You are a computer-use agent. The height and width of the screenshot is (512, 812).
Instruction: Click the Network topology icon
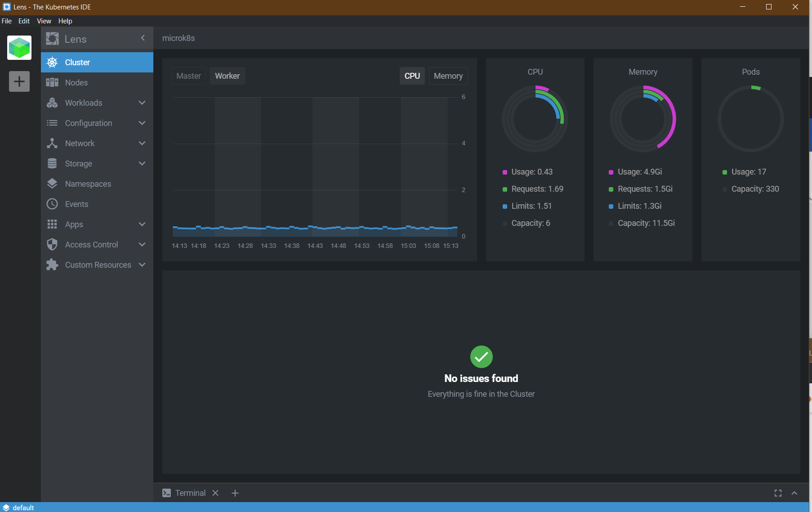pyautogui.click(x=53, y=143)
